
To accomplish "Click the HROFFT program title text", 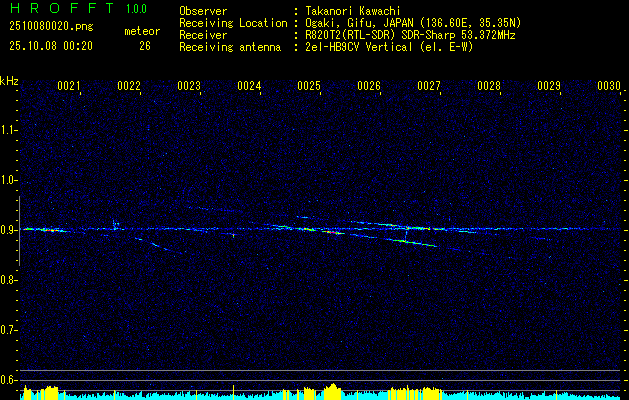I will point(62,8).
